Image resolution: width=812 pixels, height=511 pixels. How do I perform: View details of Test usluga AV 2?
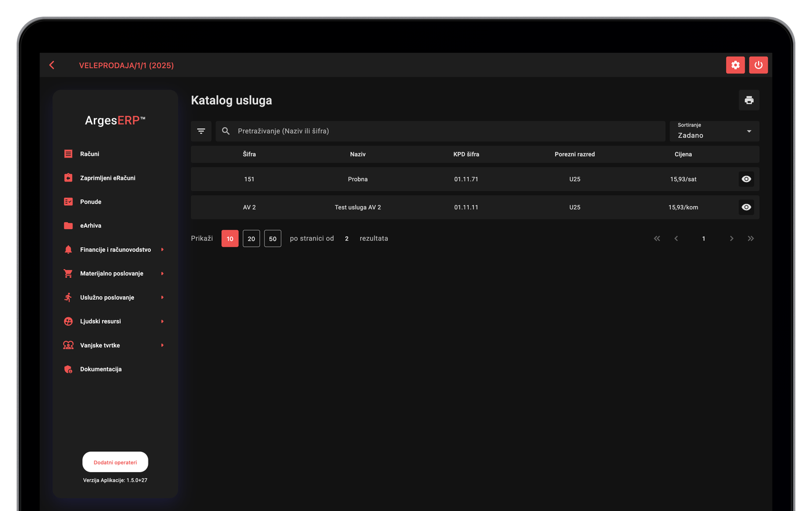coord(746,207)
